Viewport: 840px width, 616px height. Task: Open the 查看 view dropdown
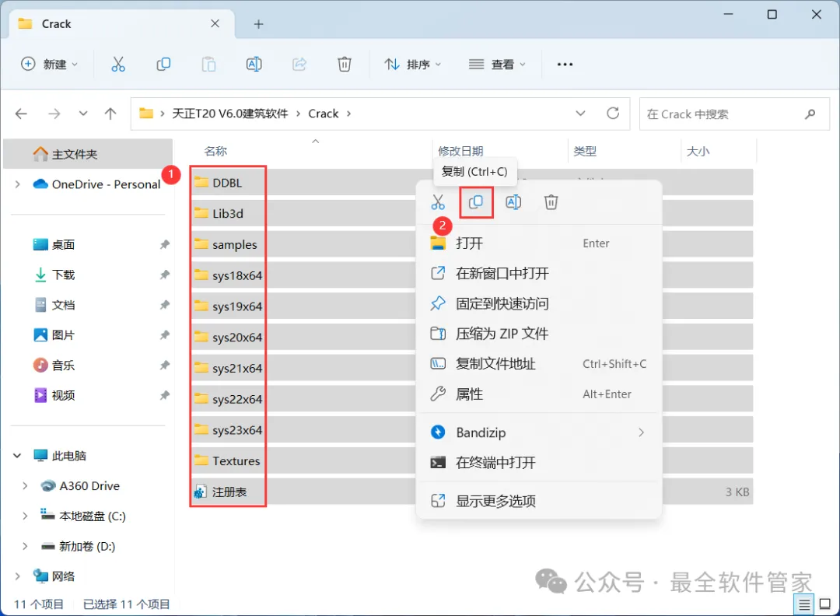tap(497, 65)
